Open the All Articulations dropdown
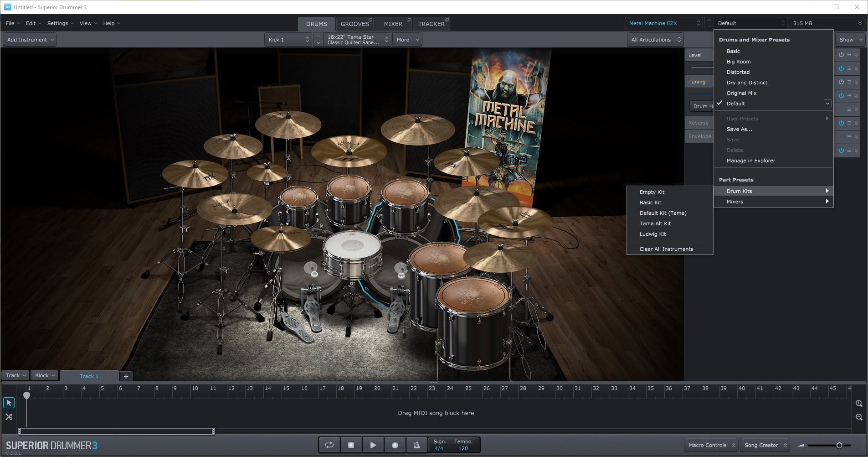This screenshot has width=868, height=457. tap(656, 40)
